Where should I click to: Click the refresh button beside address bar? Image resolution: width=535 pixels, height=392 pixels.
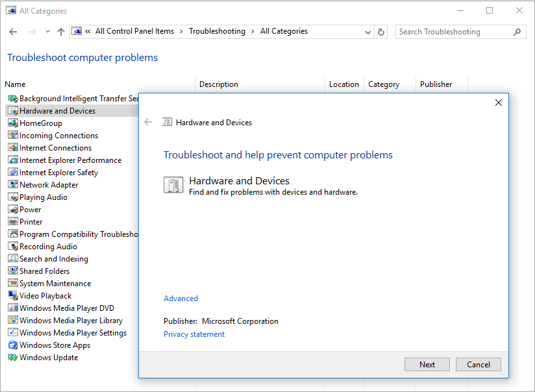pyautogui.click(x=381, y=32)
